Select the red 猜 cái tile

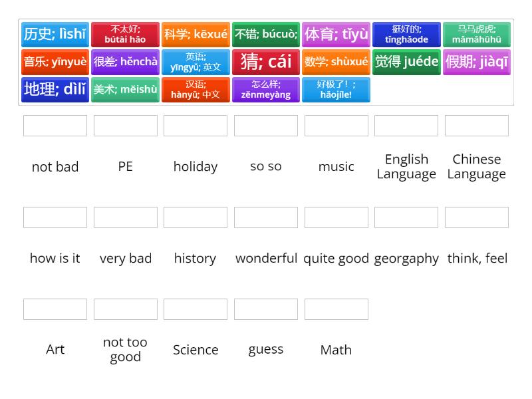(x=266, y=62)
